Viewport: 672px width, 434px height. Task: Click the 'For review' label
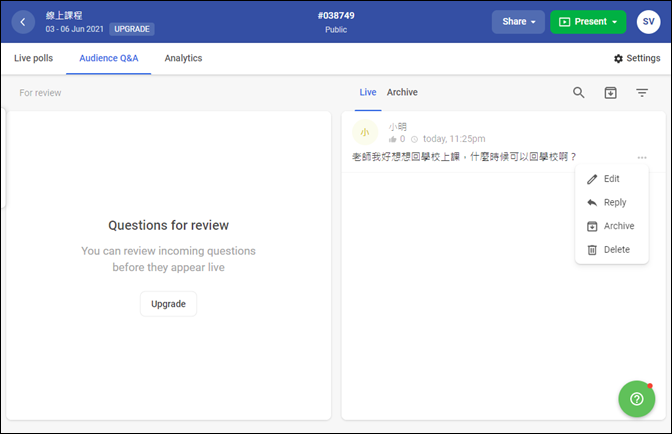click(40, 93)
